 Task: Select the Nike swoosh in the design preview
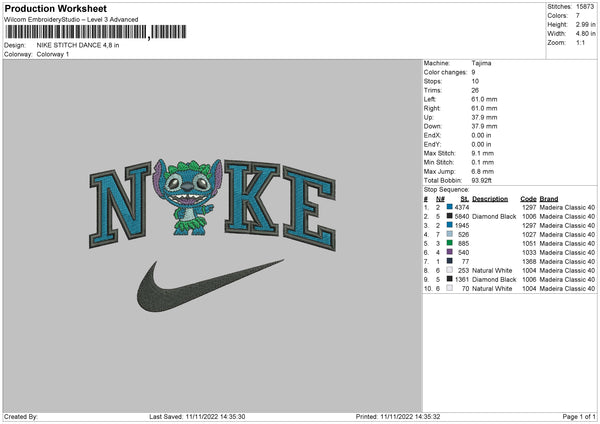tap(210, 285)
